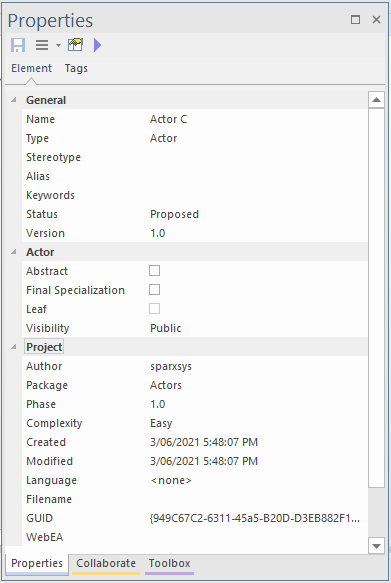Open the Properties dialog icon

click(x=75, y=45)
